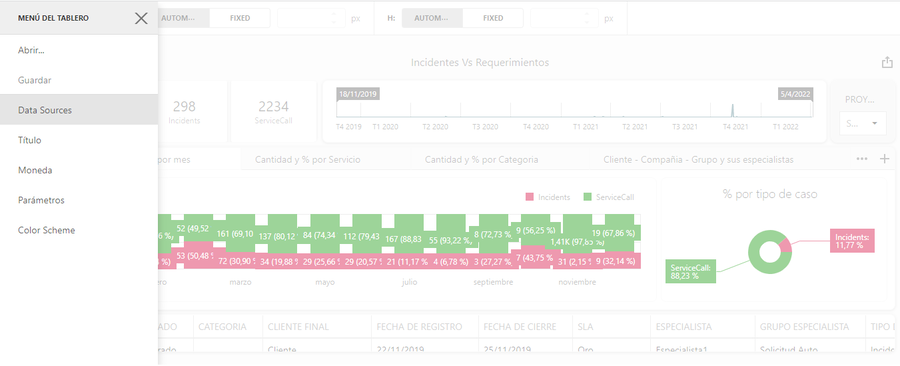Click the width pixel spinner arrows
900x366 pixels.
click(x=335, y=18)
